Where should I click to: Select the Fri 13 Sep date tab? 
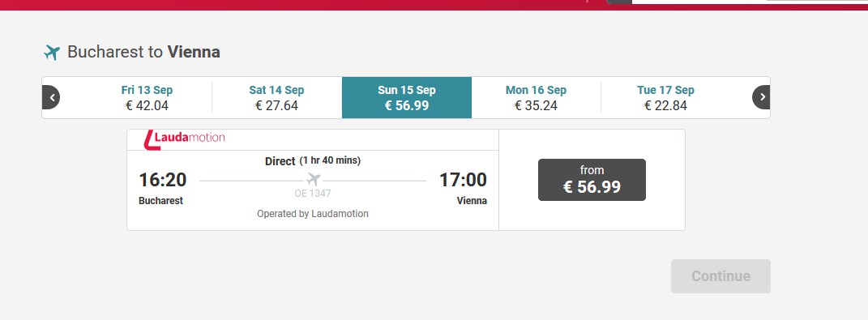[x=147, y=97]
